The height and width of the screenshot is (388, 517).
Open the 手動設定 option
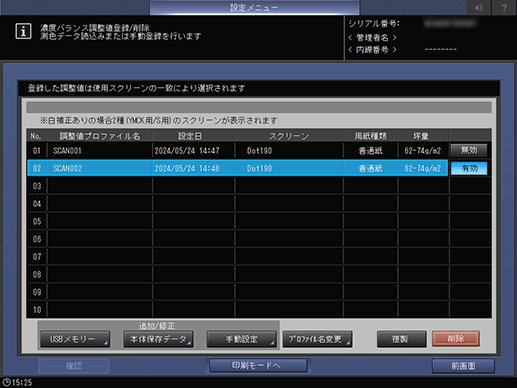[242, 339]
